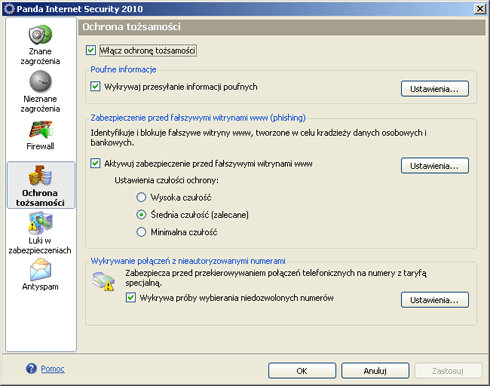Click the phone warning icon in dialer section
The image size is (490, 386).
click(x=104, y=281)
